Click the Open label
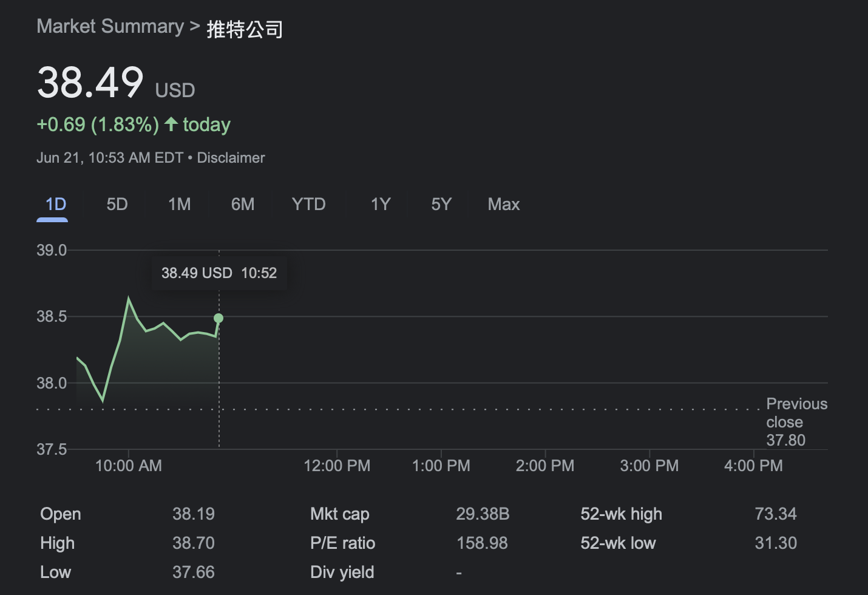This screenshot has width=868, height=595. 61,514
